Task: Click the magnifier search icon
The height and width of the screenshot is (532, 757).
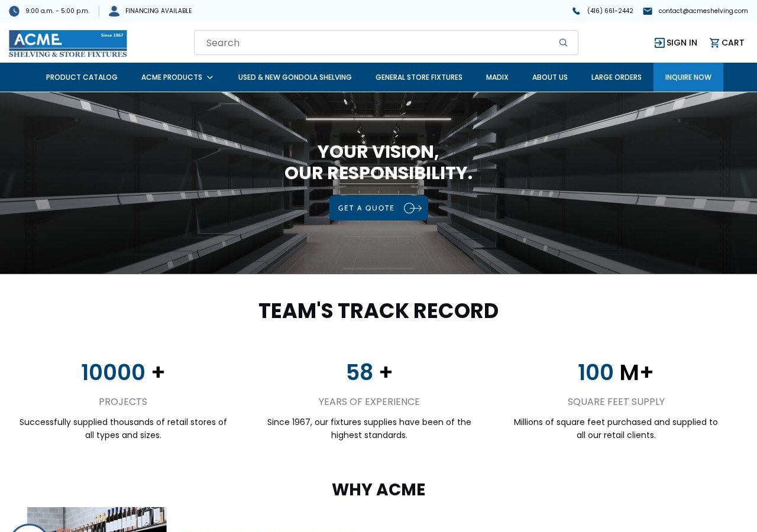Action: click(x=563, y=43)
